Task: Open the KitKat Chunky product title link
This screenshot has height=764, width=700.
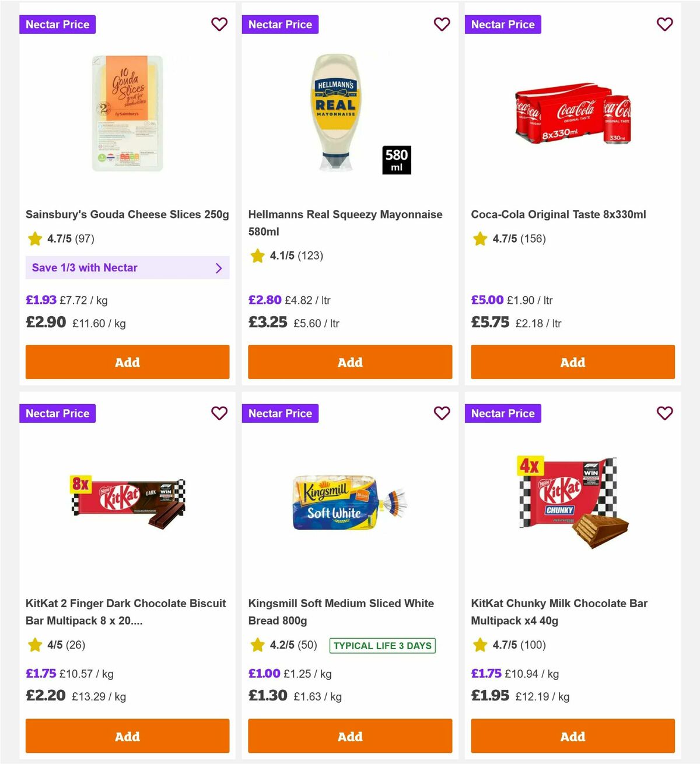Action: point(559,612)
